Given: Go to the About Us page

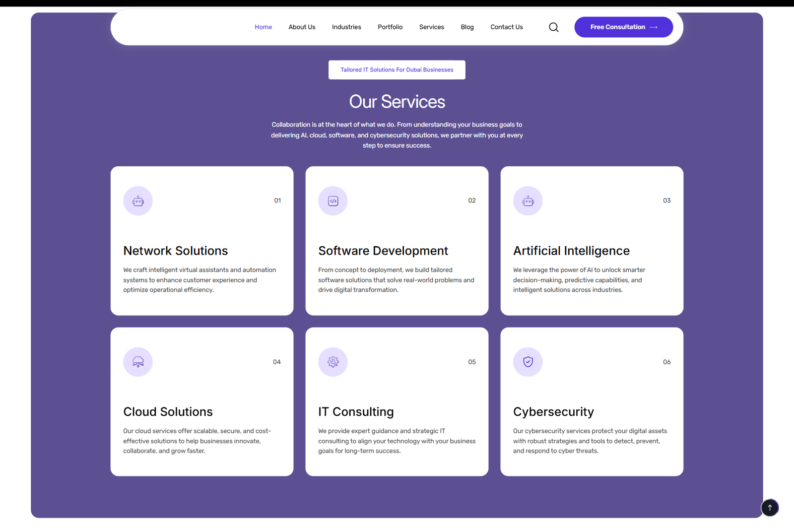Looking at the screenshot, I should [302, 27].
